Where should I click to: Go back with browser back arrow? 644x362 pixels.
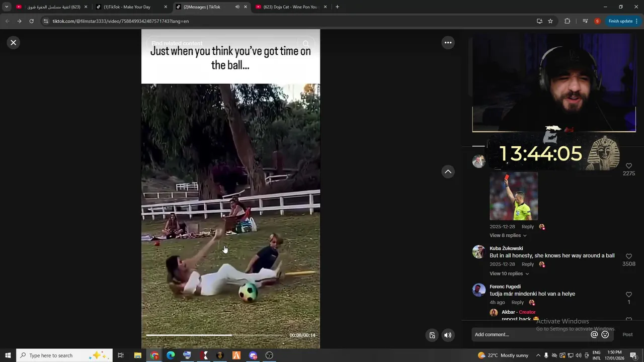[7, 21]
